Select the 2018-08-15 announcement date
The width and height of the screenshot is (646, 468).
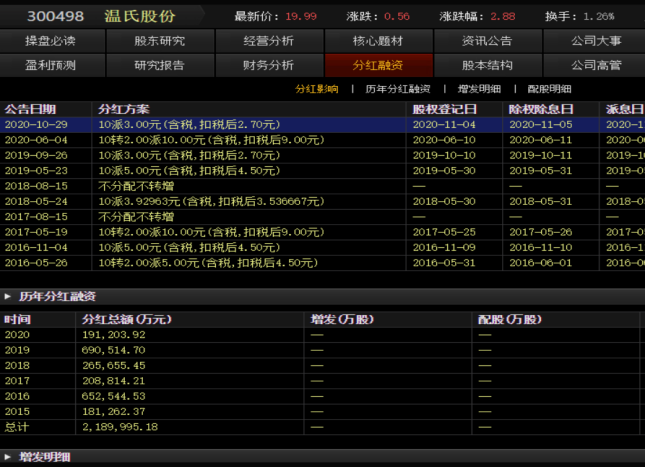point(36,186)
